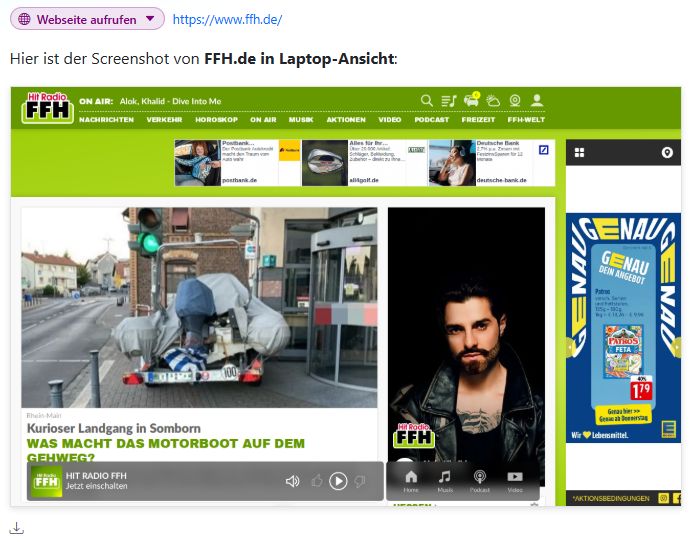Open the Musik menu
This screenshot has height=542, width=697.
click(x=301, y=120)
